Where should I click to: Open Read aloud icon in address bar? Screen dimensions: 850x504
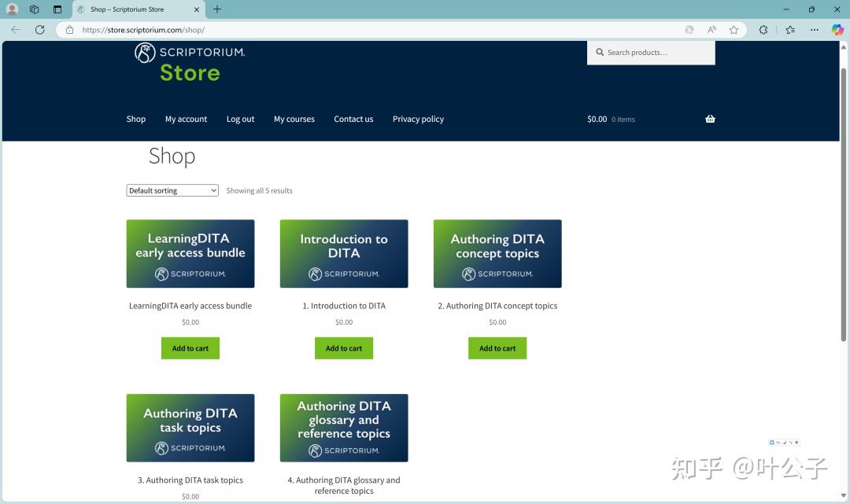pos(711,30)
